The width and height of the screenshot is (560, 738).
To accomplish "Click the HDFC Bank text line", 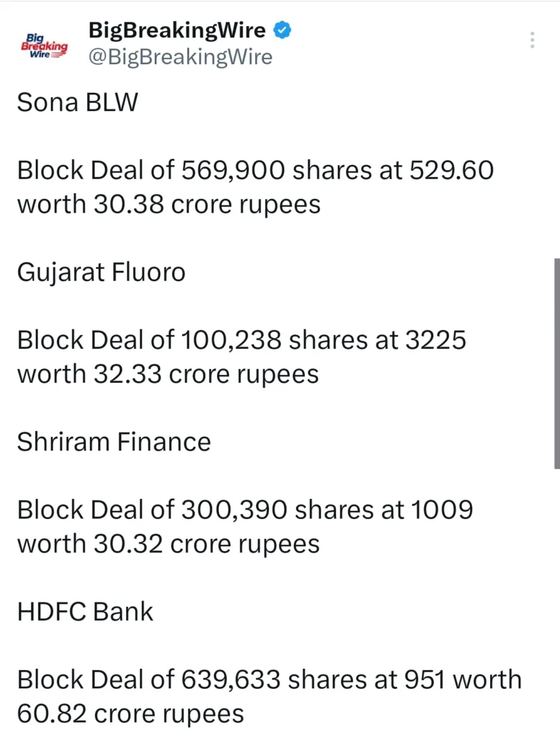I will point(85,611).
